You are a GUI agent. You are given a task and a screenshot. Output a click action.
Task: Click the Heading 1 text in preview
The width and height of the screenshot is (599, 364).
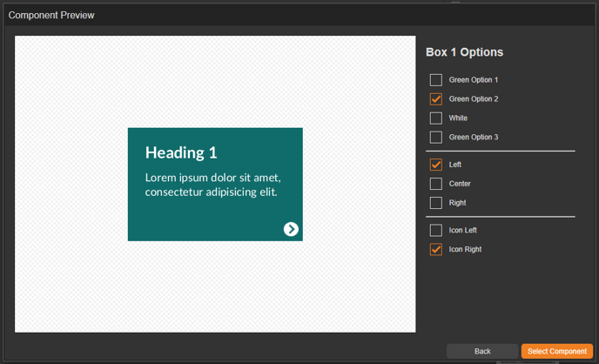click(181, 153)
